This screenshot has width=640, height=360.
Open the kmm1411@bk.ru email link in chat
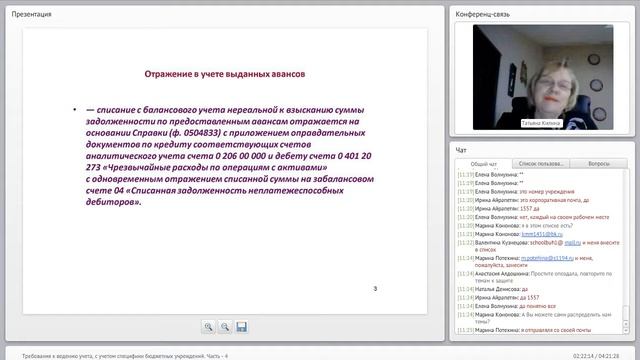[542, 234]
